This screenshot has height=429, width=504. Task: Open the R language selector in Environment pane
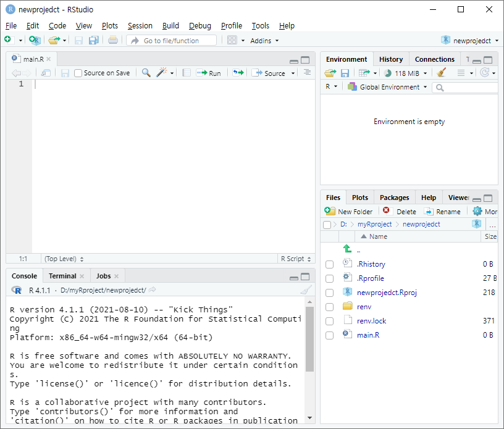click(x=331, y=86)
